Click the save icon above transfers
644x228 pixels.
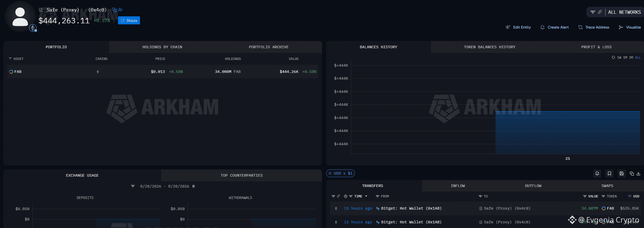point(622,173)
